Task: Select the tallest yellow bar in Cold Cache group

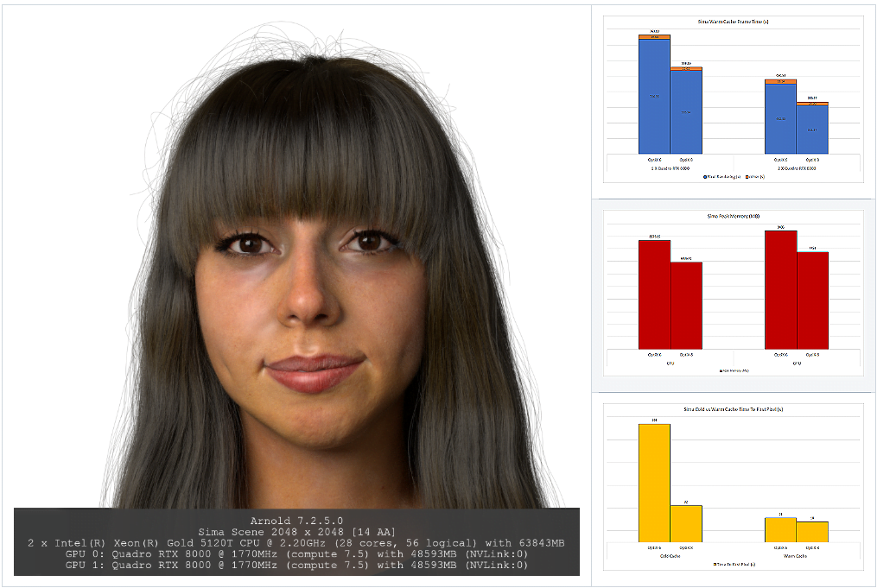Action: [654, 483]
